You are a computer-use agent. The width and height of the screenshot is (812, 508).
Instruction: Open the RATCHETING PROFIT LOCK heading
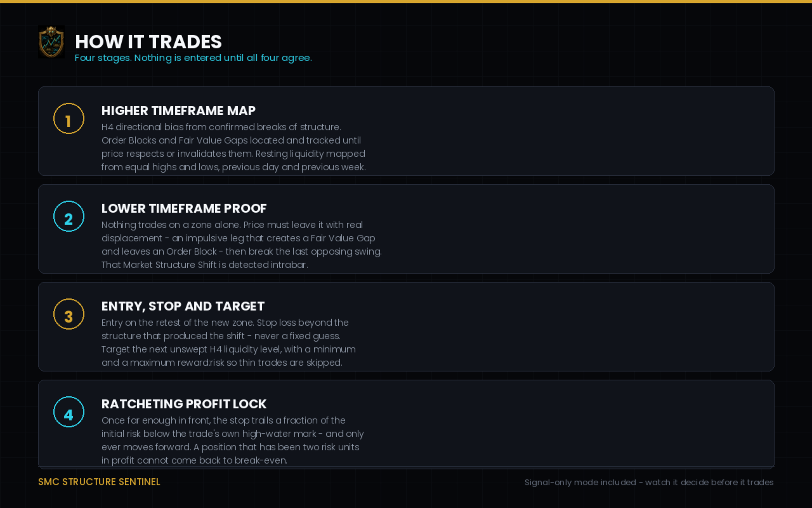click(184, 404)
